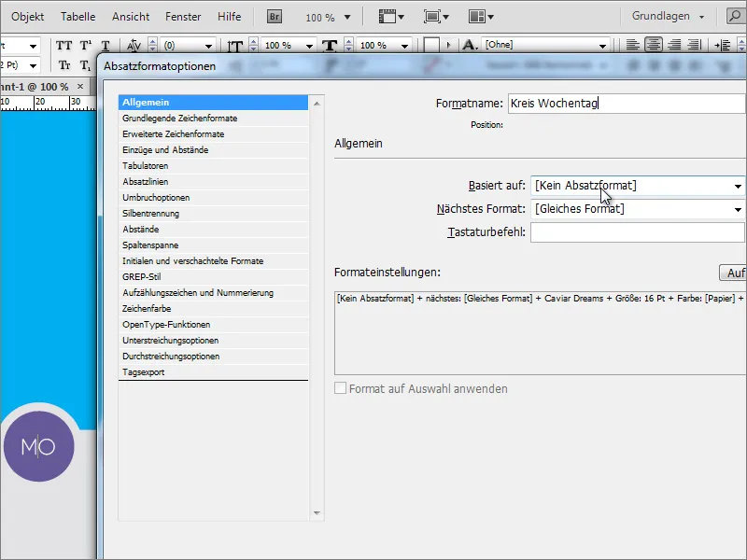This screenshot has height=560, width=747.
Task: Select Zeichenfarbe category
Action: 214,309
